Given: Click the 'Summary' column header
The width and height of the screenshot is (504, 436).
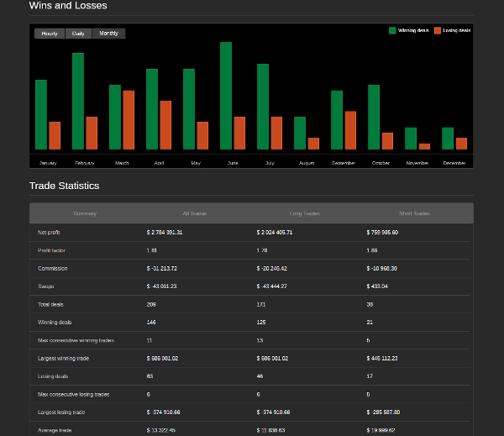Looking at the screenshot, I should click(85, 213).
